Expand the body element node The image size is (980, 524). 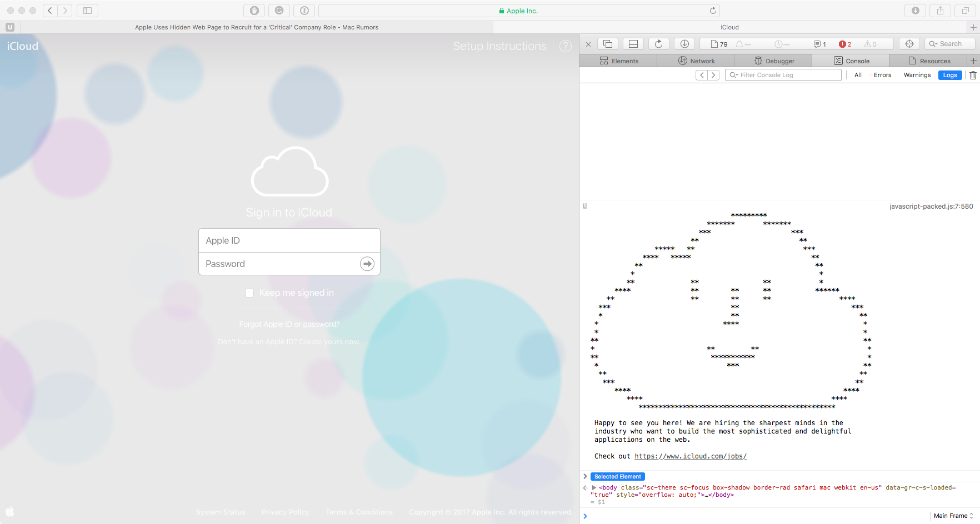pos(594,487)
